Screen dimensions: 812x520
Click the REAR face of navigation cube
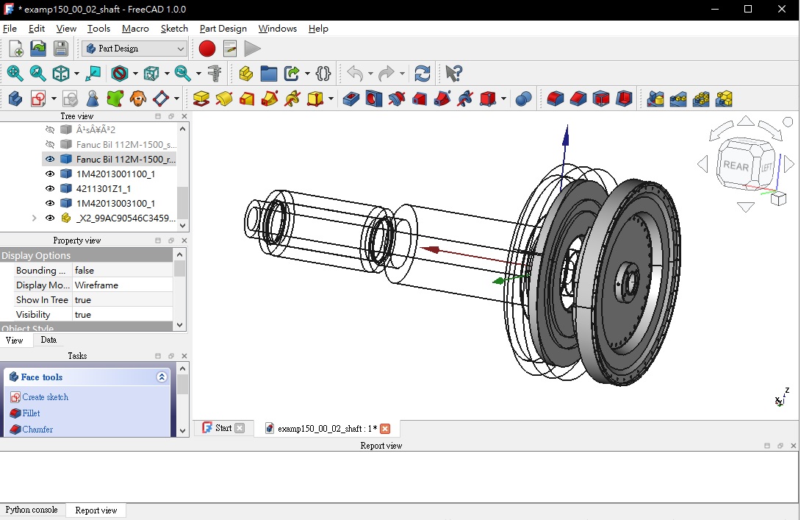point(736,165)
